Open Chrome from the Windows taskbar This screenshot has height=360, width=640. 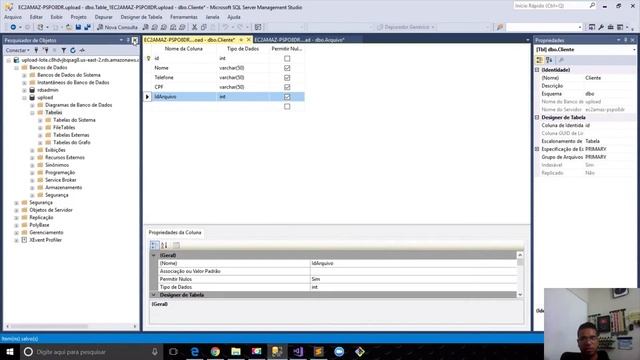click(x=215, y=351)
